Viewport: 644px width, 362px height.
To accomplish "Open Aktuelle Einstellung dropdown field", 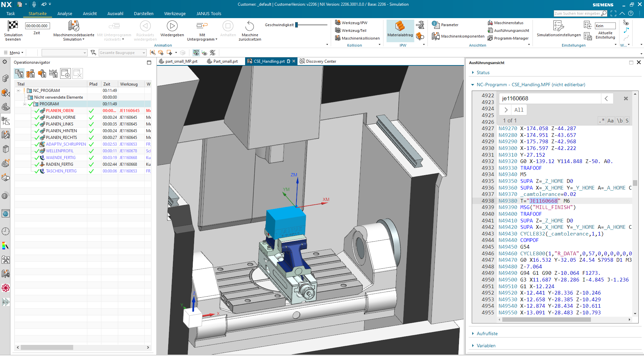I will coord(605,26).
